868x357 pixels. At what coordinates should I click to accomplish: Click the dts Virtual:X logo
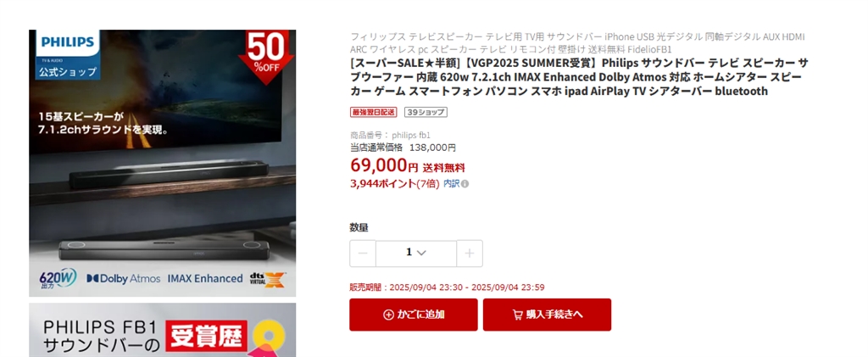(x=267, y=279)
